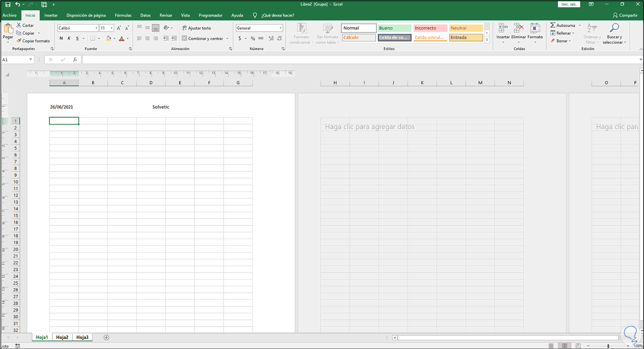Apply the Entrada cell style
Image resolution: width=644 pixels, height=349 pixels.
[466, 37]
